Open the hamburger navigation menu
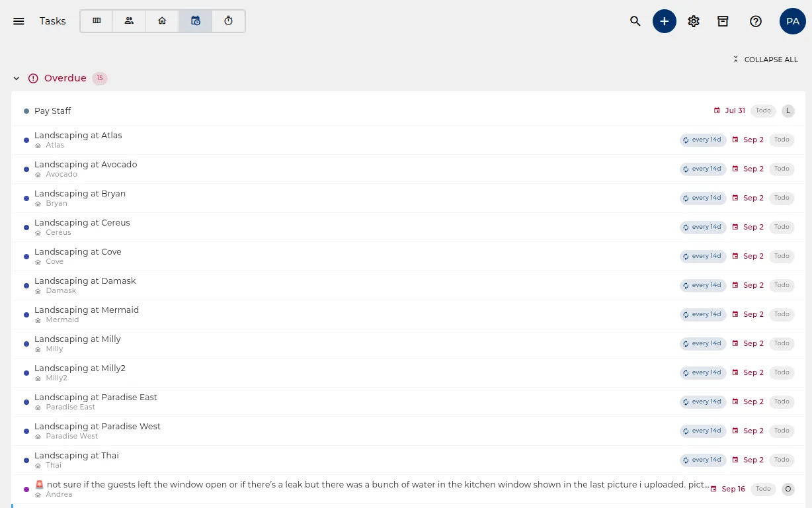 tap(19, 21)
